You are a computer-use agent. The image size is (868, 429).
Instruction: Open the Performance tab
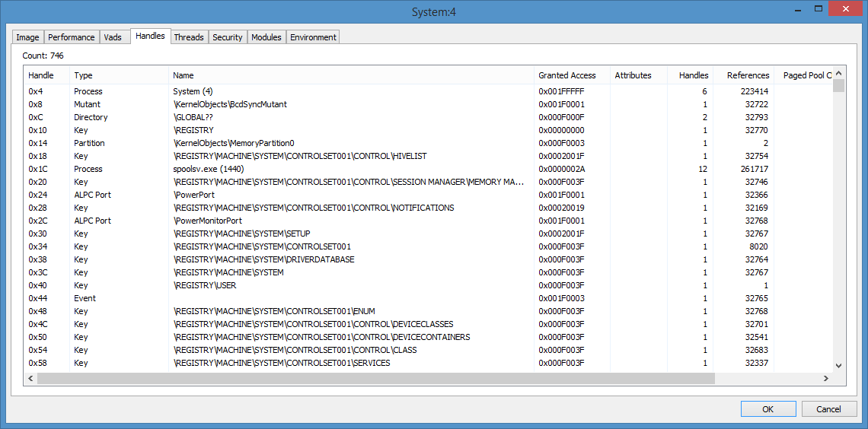(72, 37)
